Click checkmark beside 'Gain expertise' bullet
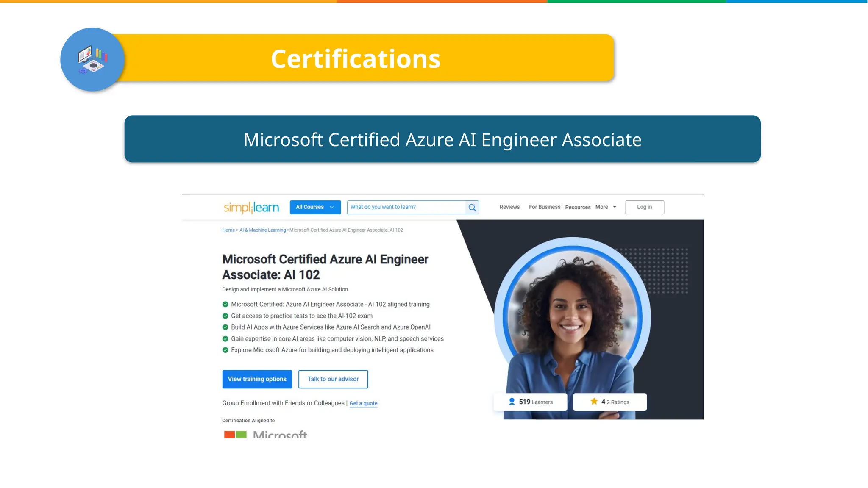The height and width of the screenshot is (488, 868). pyautogui.click(x=225, y=339)
